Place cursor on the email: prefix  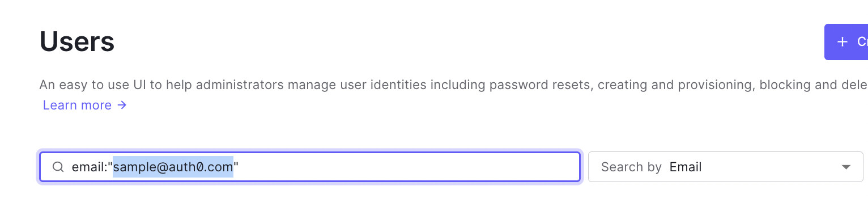pyautogui.click(x=90, y=167)
